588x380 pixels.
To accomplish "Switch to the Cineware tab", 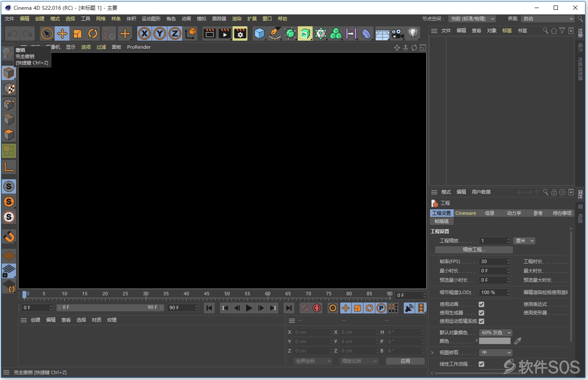I will pos(466,213).
